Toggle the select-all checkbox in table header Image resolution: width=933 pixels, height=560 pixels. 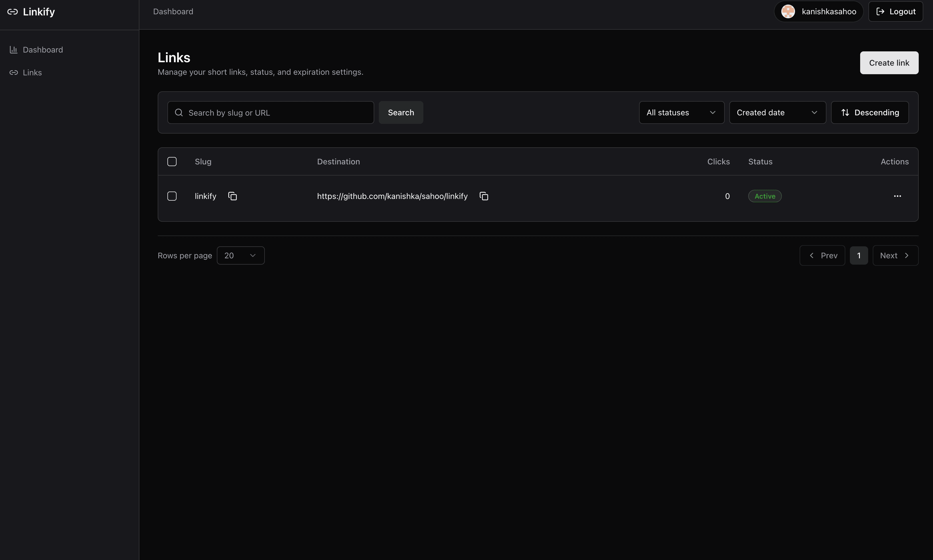point(172,161)
